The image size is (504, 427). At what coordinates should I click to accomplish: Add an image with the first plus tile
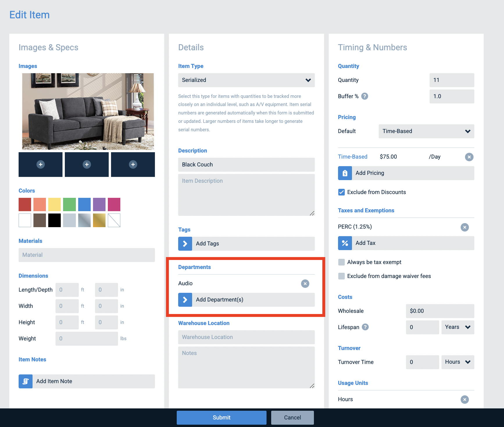[40, 164]
